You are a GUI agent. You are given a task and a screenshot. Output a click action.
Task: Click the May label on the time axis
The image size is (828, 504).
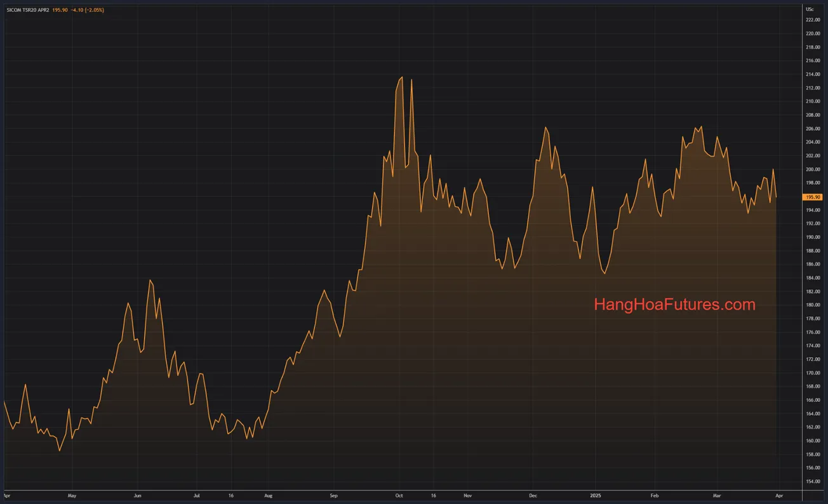[x=72, y=496]
